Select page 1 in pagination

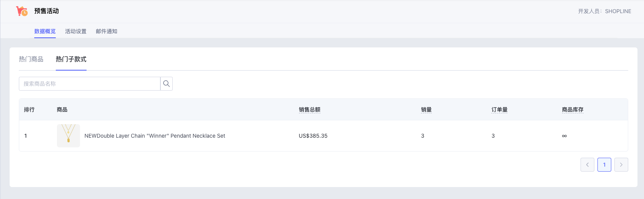[604, 165]
